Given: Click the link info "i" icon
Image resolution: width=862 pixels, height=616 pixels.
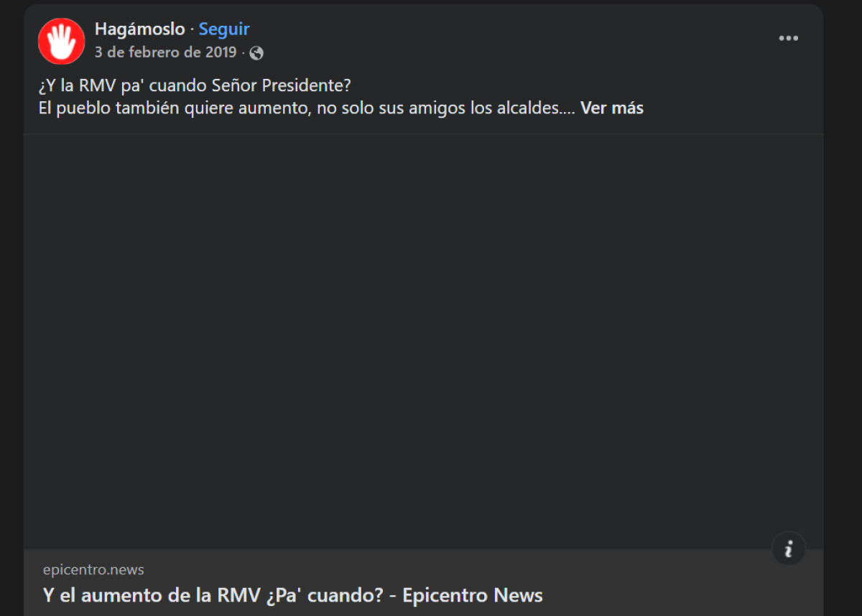Looking at the screenshot, I should pos(789,549).
